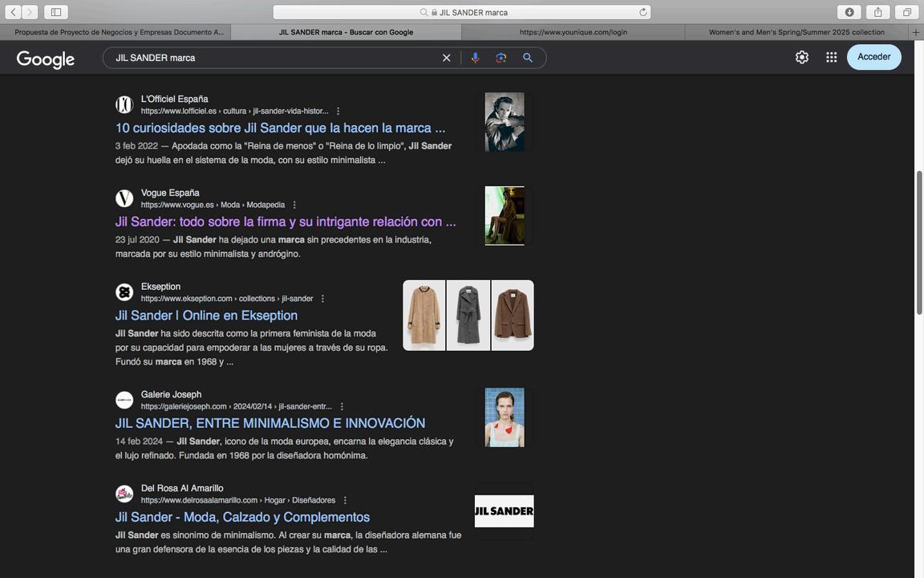Show all tabs overview button
Viewport: 924px width, 578px height.
(907, 12)
